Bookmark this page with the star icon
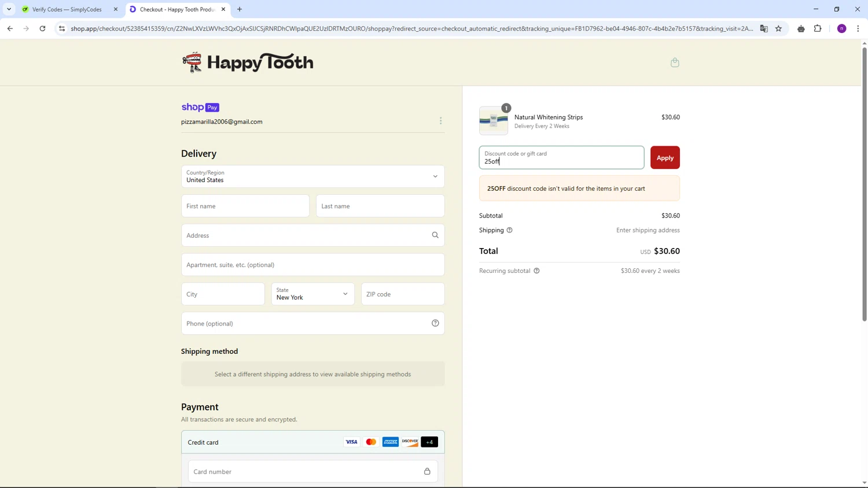868x488 pixels. [x=778, y=28]
